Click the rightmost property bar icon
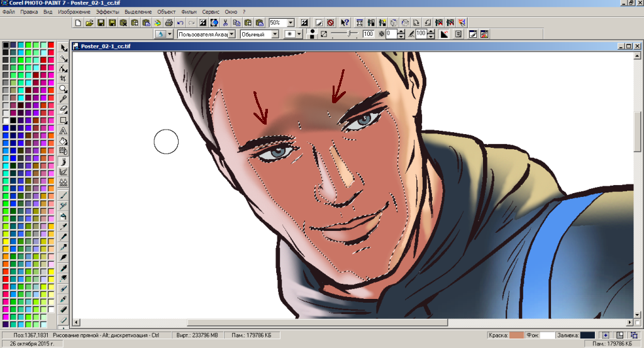 tap(484, 34)
